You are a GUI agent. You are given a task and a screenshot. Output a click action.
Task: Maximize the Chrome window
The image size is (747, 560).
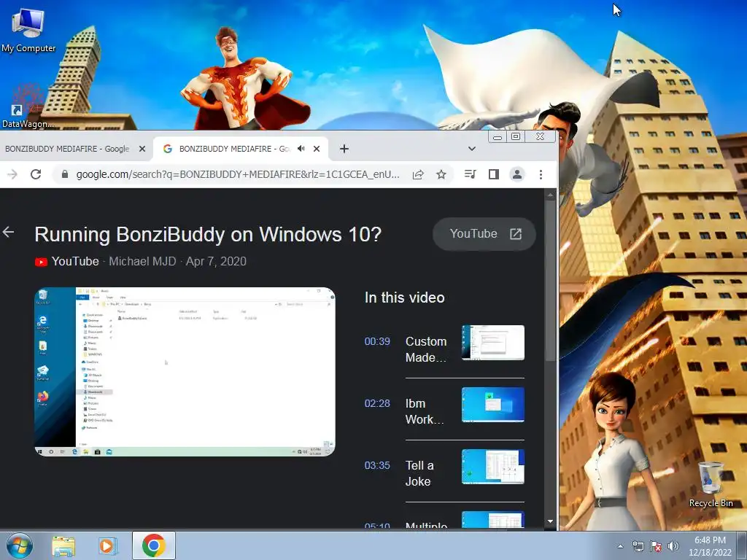tap(516, 137)
